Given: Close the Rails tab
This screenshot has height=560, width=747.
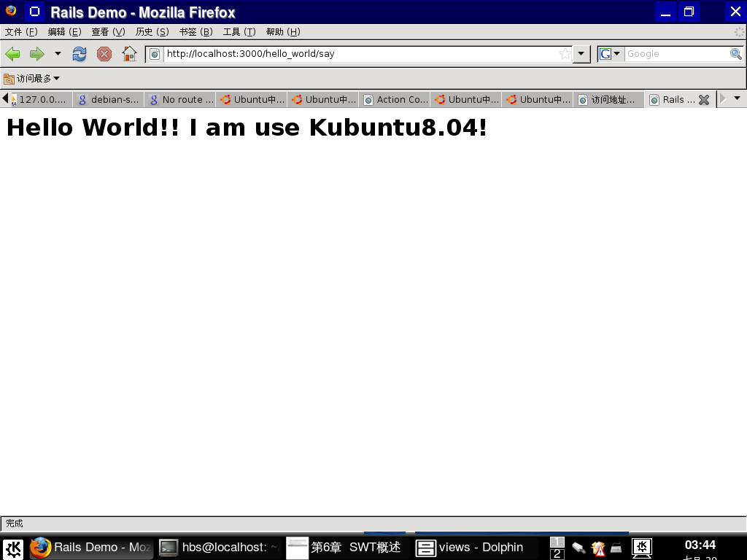Looking at the screenshot, I should pos(704,99).
